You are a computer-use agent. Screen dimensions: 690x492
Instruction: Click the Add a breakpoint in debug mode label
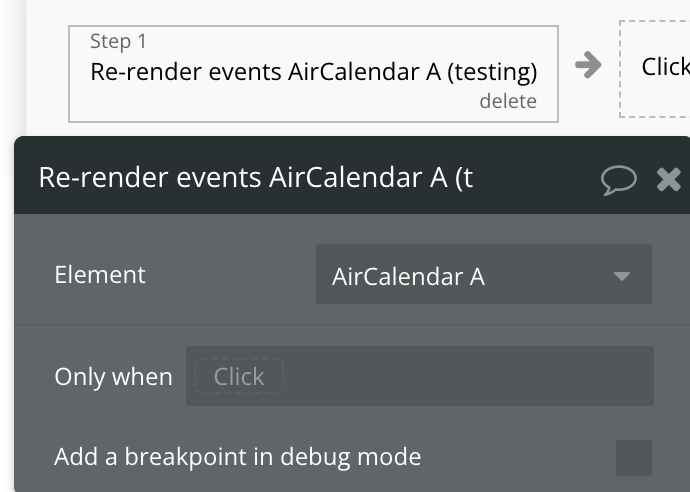click(x=238, y=457)
